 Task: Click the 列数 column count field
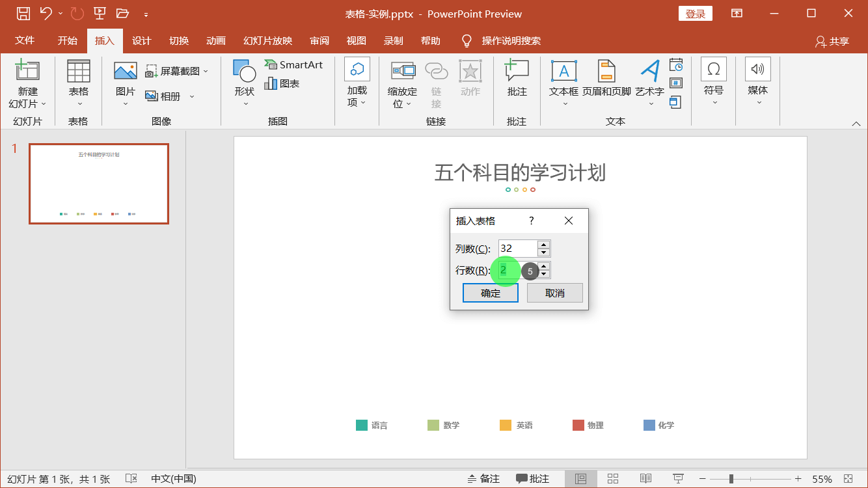[518, 249]
